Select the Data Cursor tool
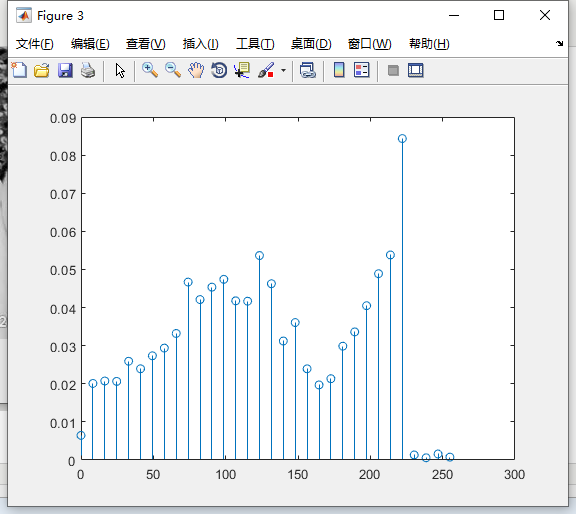 click(242, 70)
